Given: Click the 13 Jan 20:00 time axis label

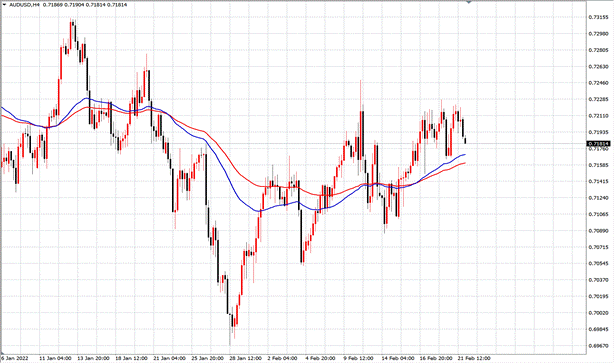Looking at the screenshot, I should tap(94, 358).
